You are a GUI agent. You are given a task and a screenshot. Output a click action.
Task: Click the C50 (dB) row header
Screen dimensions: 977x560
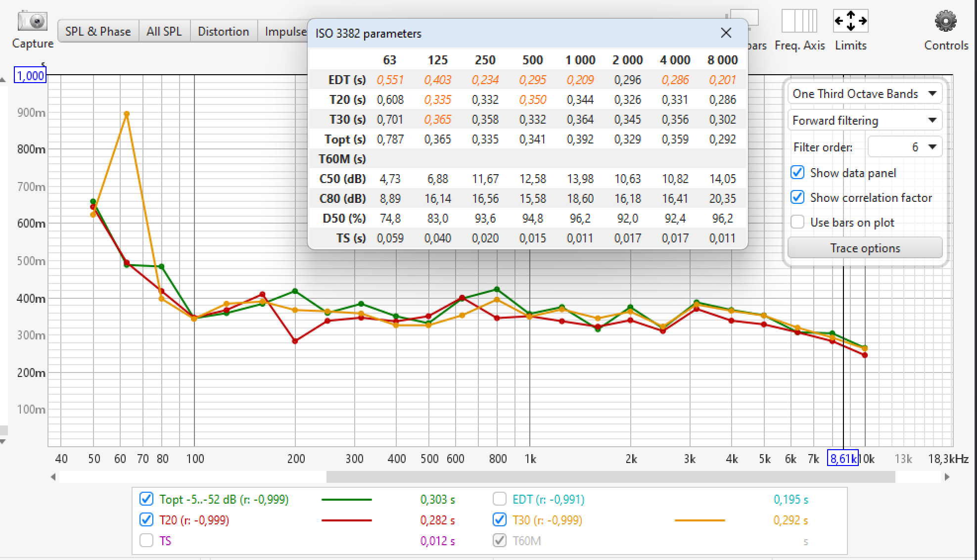(x=342, y=179)
